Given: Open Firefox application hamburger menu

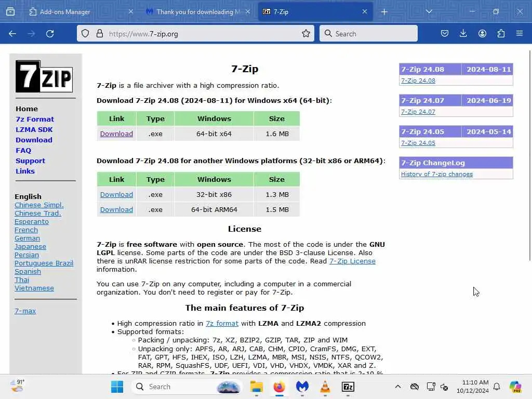Looking at the screenshot, I should [x=520, y=33].
